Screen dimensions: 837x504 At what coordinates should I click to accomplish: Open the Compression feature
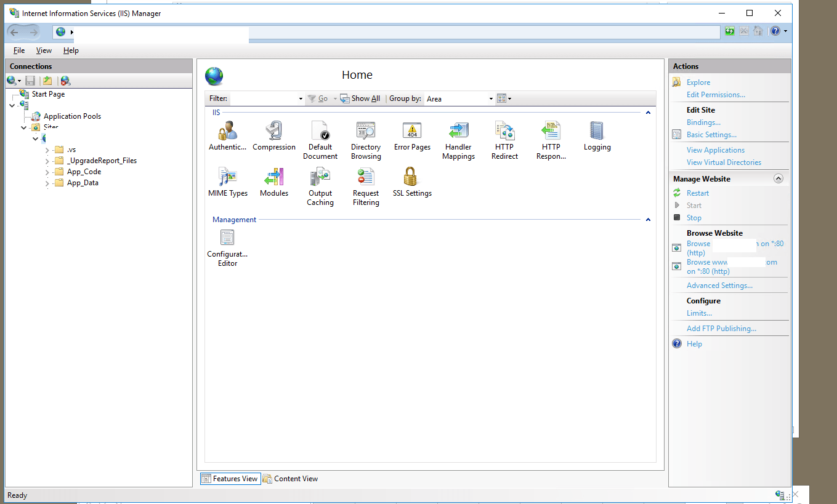(274, 135)
